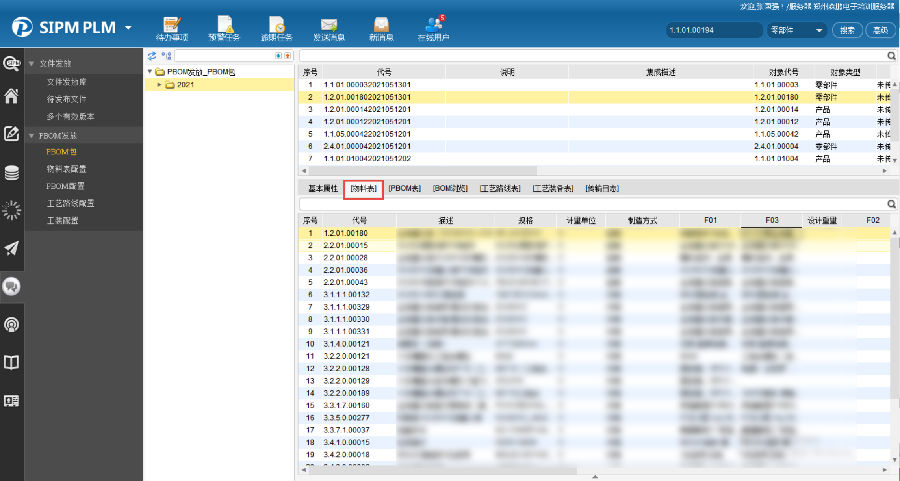Click the open book sidebar icon

coord(12,362)
